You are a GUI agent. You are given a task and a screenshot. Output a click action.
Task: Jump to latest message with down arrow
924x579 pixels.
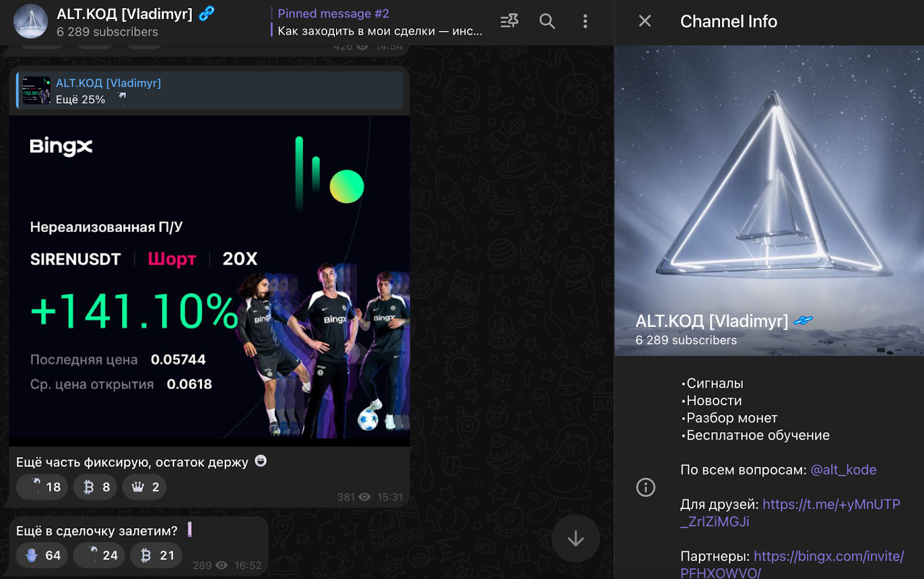(x=575, y=539)
